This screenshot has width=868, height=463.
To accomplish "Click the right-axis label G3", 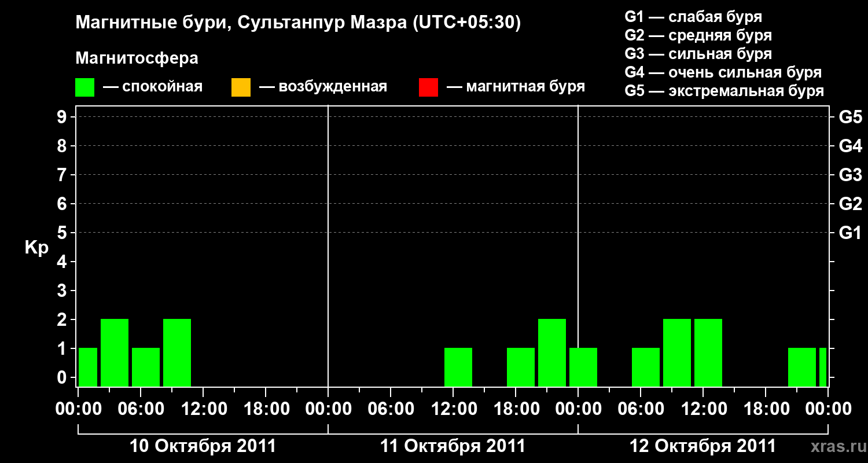I will coord(850,175).
